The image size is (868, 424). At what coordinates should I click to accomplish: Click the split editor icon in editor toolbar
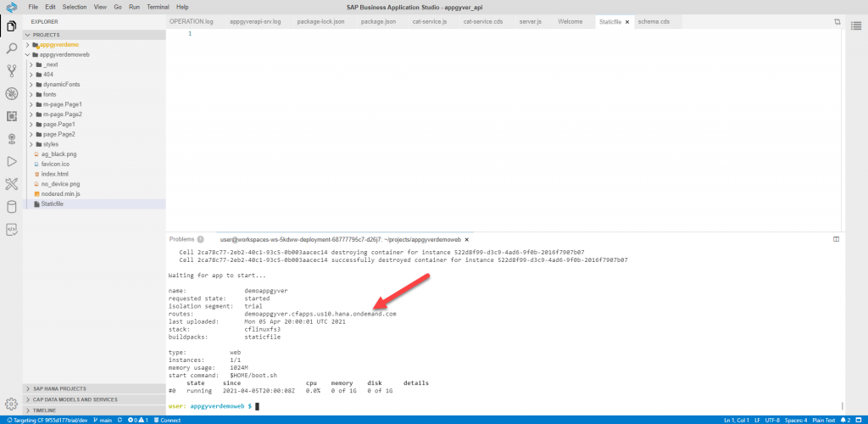[x=837, y=21]
